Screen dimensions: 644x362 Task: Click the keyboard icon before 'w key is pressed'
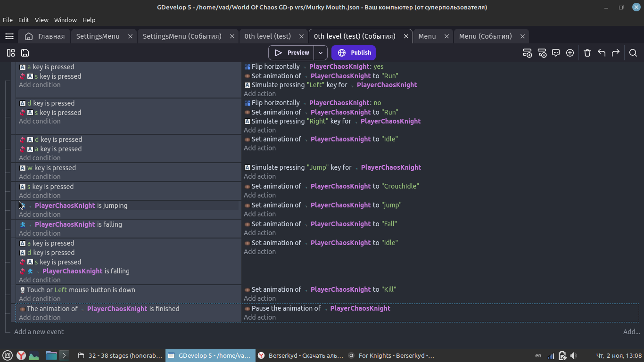coord(22,168)
